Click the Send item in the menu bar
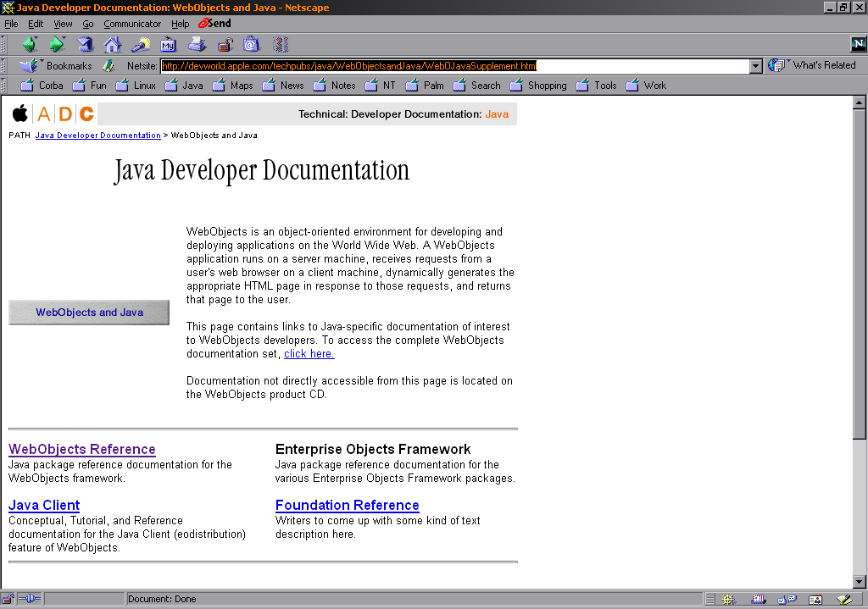868x609 pixels. pos(214,23)
